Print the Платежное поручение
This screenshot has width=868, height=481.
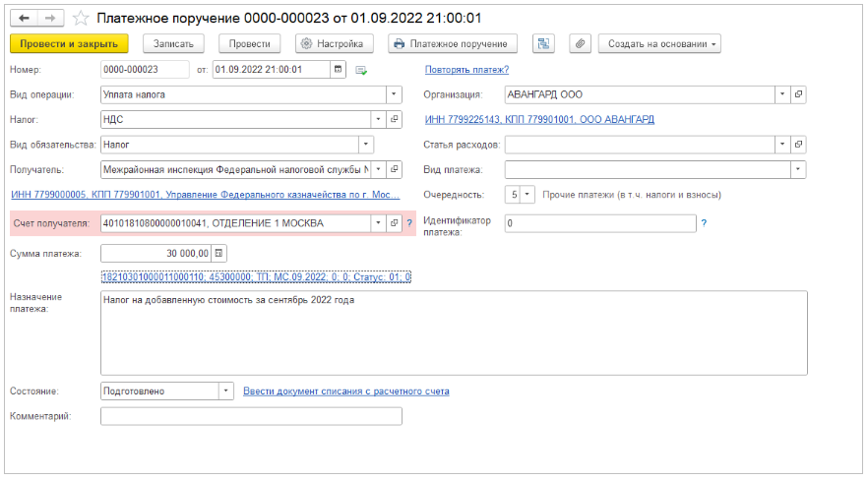click(x=453, y=43)
